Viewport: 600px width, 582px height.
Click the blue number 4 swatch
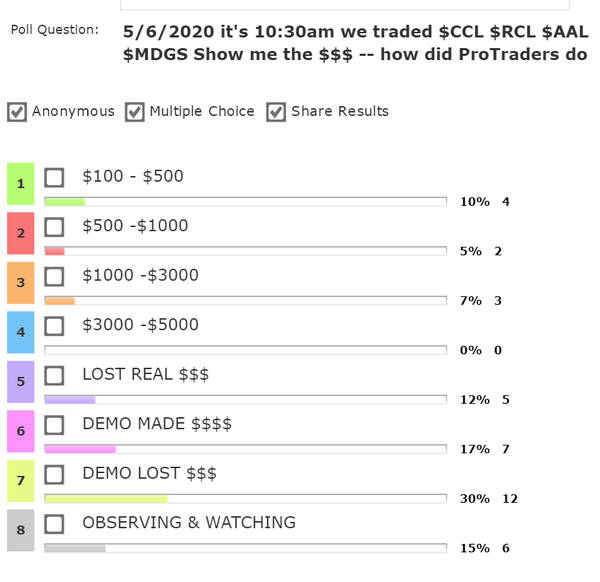click(21, 332)
